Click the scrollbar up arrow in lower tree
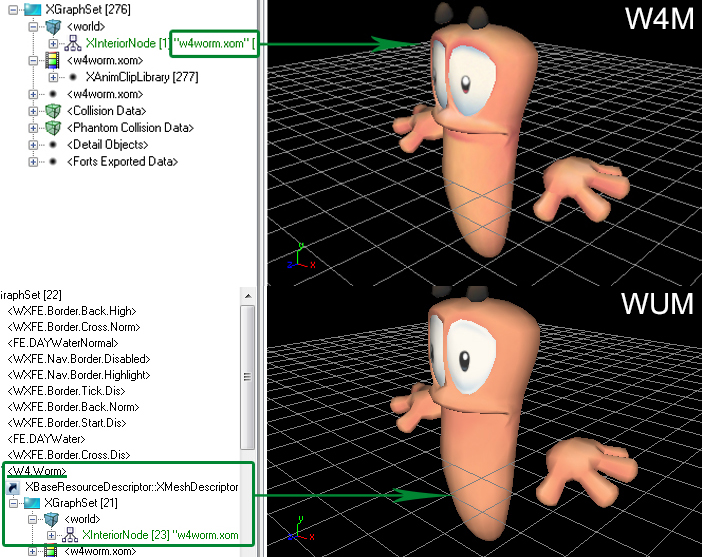The width and height of the screenshot is (702, 557). (x=248, y=296)
